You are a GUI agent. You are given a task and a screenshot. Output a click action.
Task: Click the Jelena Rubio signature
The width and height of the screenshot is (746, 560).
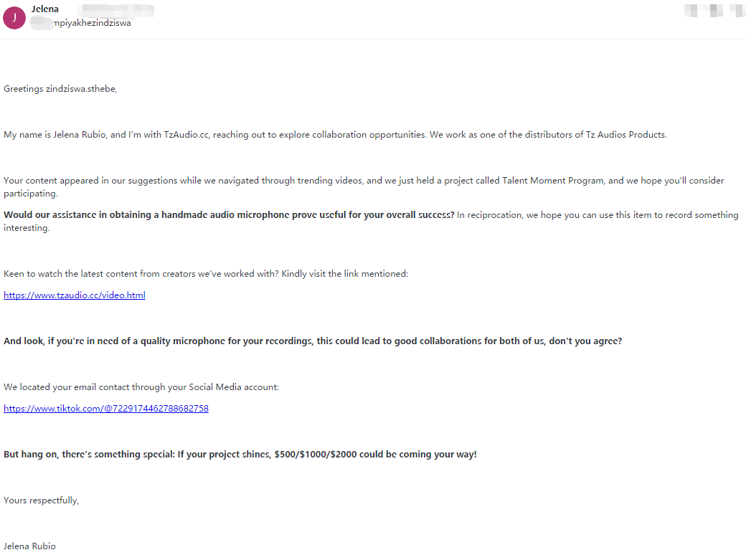coord(29,546)
